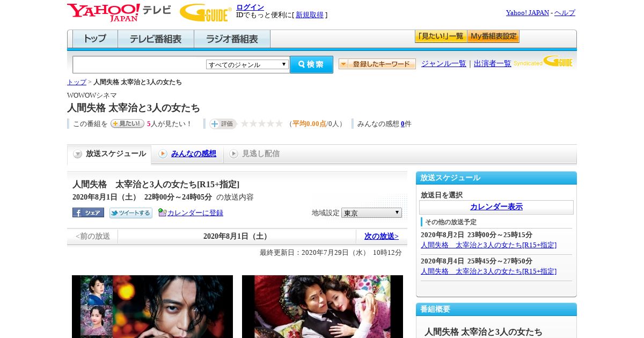Viewport: 644px width, 338px height.
Task: Open the 「見たい!」一覧 button
Action: pyautogui.click(x=441, y=36)
